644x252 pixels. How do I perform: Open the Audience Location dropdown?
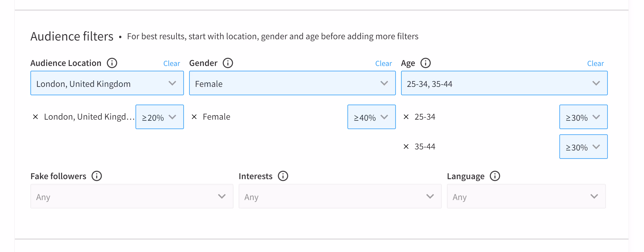(x=107, y=83)
